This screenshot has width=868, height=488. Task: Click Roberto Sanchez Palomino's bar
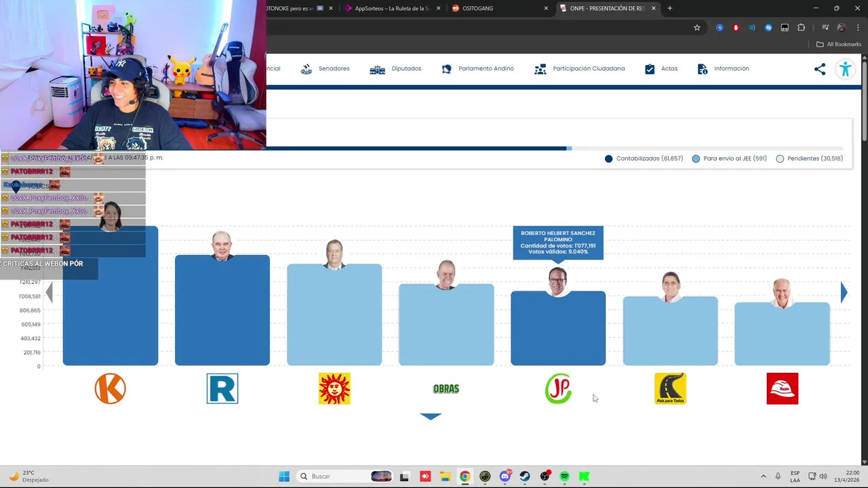558,328
